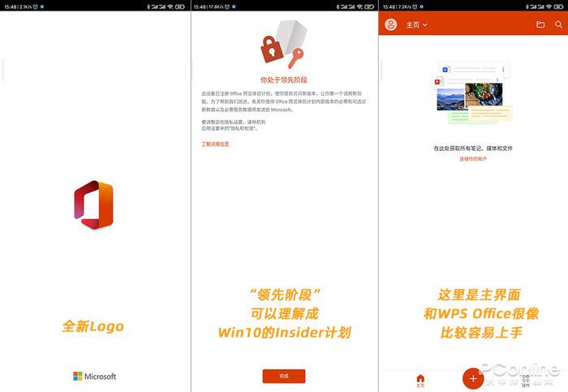The width and height of the screenshot is (568, 392).
Task: Tap the lock and key illustration
Action: tap(284, 44)
